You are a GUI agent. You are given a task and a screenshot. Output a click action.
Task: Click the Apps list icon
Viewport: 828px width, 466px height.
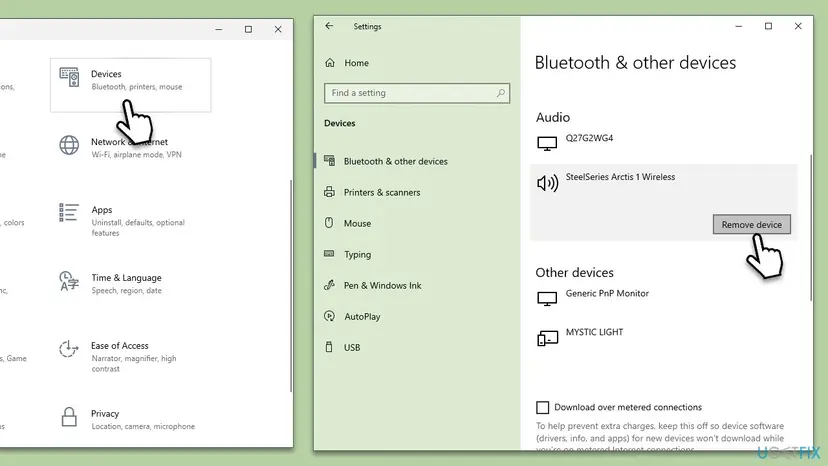pos(69,212)
